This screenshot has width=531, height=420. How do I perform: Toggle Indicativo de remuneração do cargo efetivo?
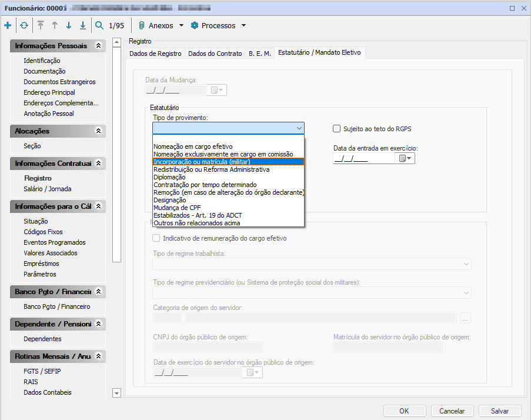tap(156, 238)
